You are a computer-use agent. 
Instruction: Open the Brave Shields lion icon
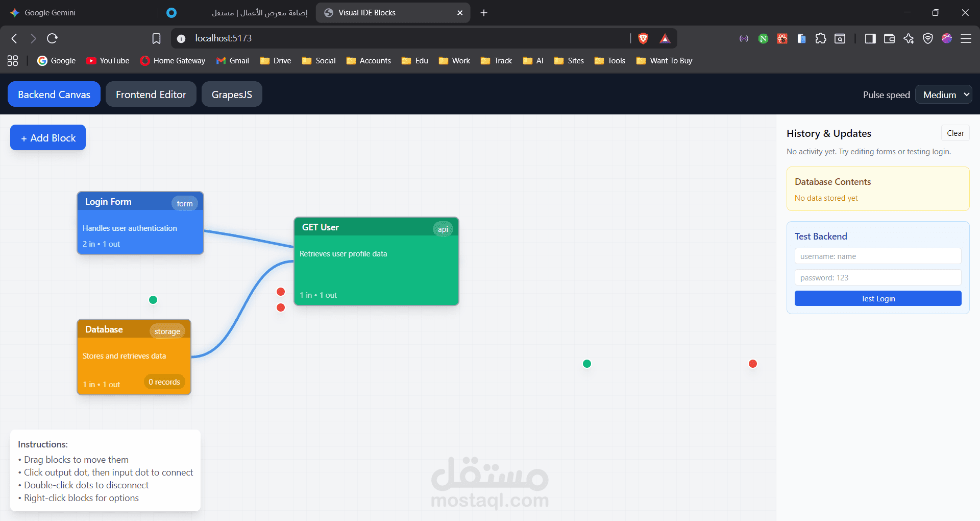click(643, 38)
